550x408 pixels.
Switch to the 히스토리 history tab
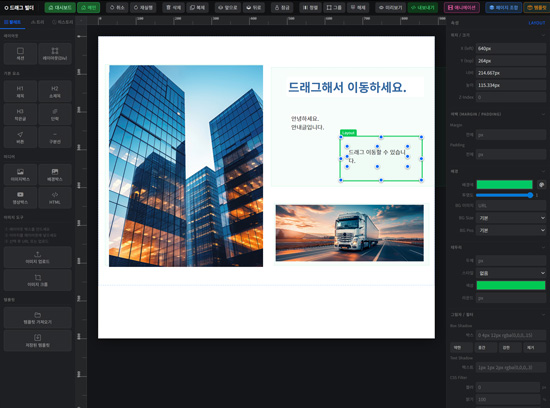coord(62,22)
